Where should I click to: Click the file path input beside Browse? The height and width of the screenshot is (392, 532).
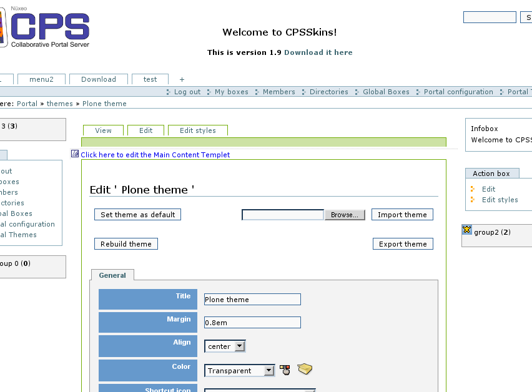[283, 215]
